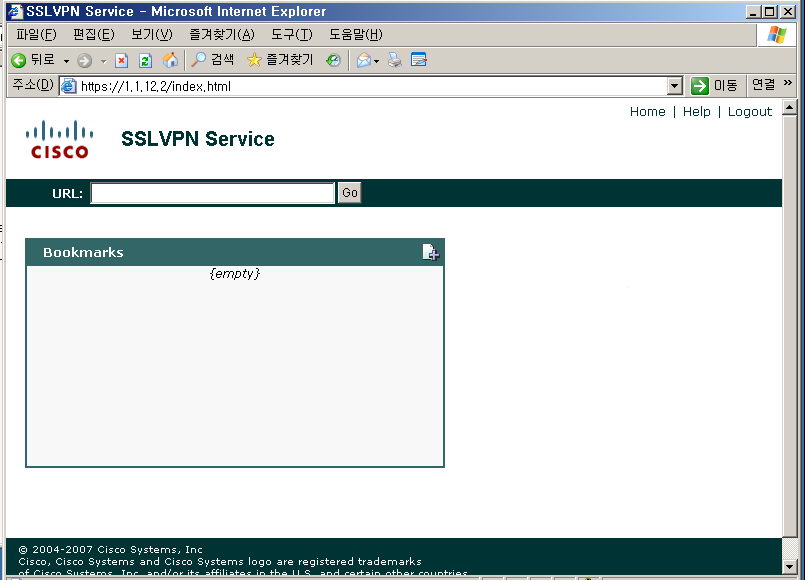The image size is (805, 580).
Task: Click the 이동 go button
Action: pyautogui.click(x=714, y=86)
